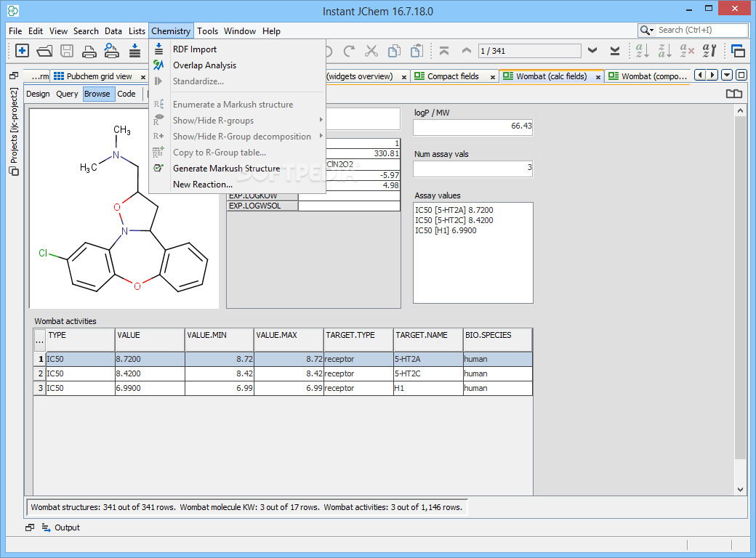Open the File menu
This screenshot has width=756, height=558.
point(15,31)
